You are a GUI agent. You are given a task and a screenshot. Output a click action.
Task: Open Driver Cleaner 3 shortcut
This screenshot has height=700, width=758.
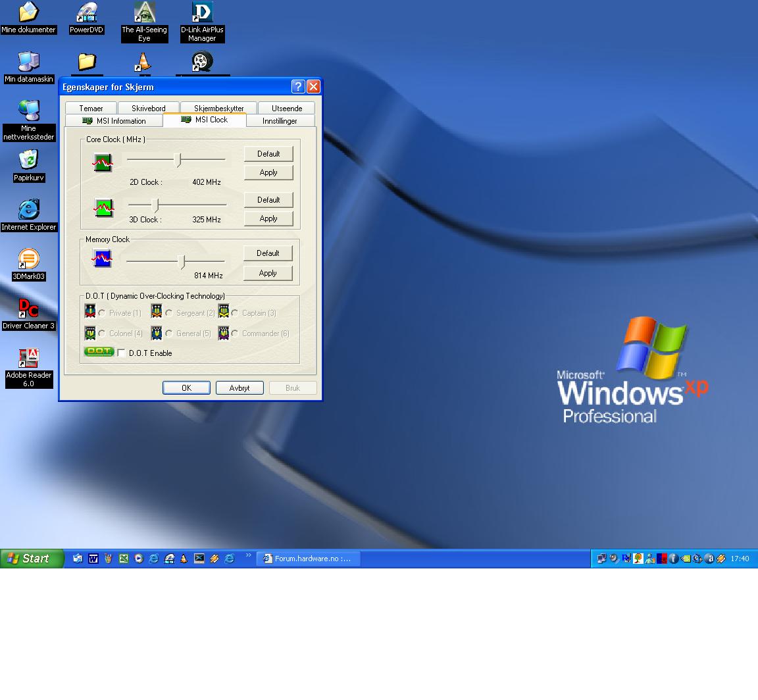(28, 314)
